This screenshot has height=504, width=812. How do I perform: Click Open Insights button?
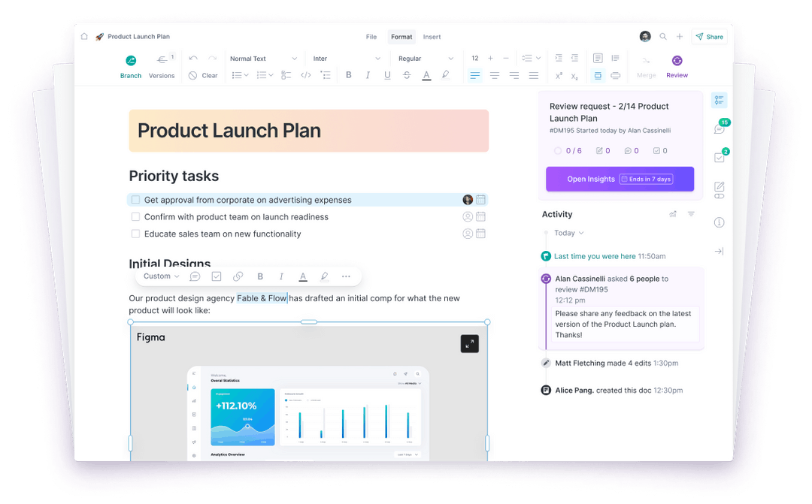(620, 179)
